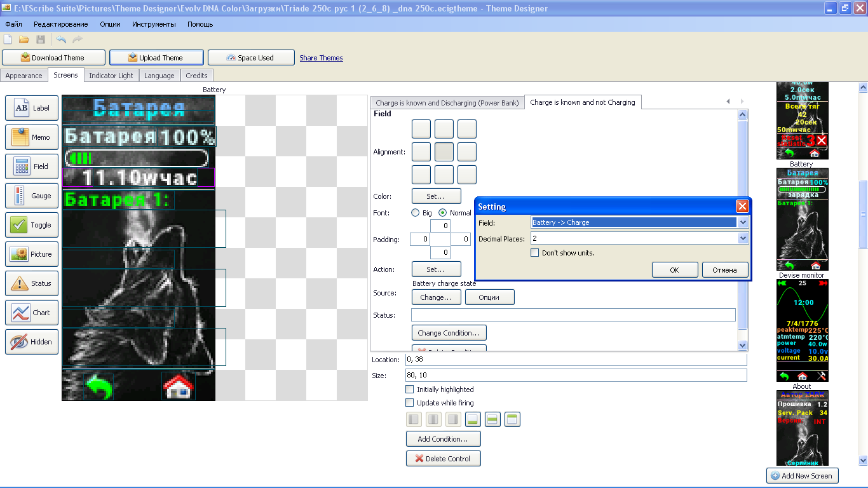Add a Label control from the palette
Screen dimensions: 868x488
[x=32, y=108]
